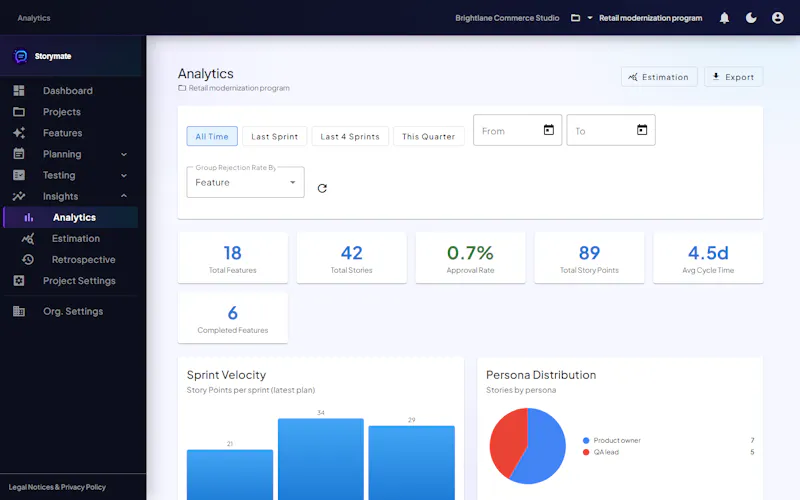Open the project switcher dropdown arrow
800x500 pixels.
(x=590, y=18)
